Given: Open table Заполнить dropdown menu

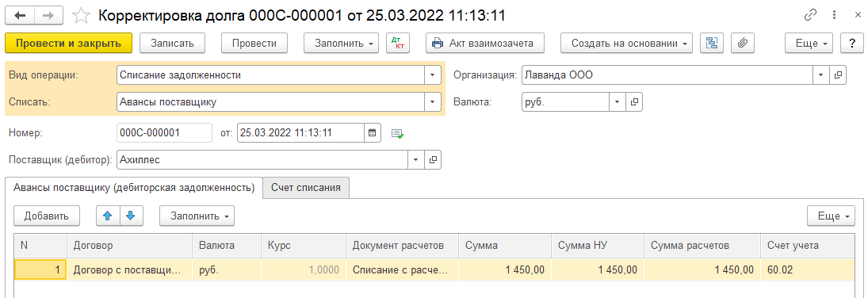Looking at the screenshot, I should (x=197, y=216).
